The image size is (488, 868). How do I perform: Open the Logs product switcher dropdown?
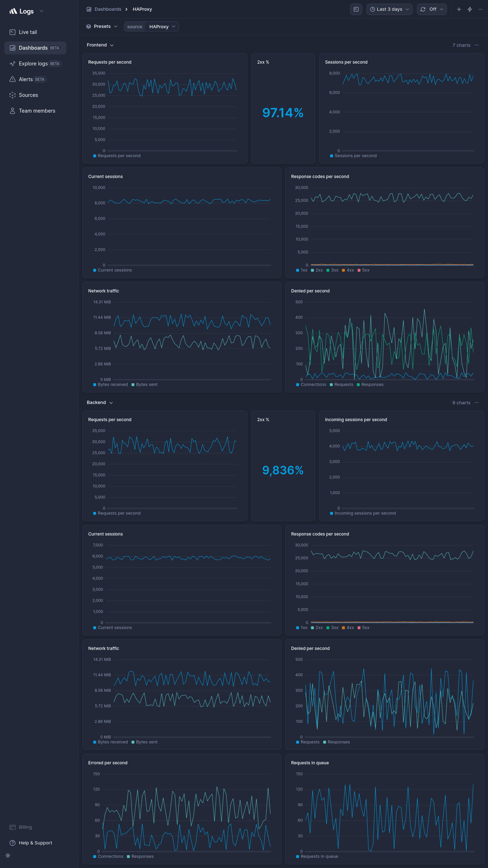click(41, 11)
